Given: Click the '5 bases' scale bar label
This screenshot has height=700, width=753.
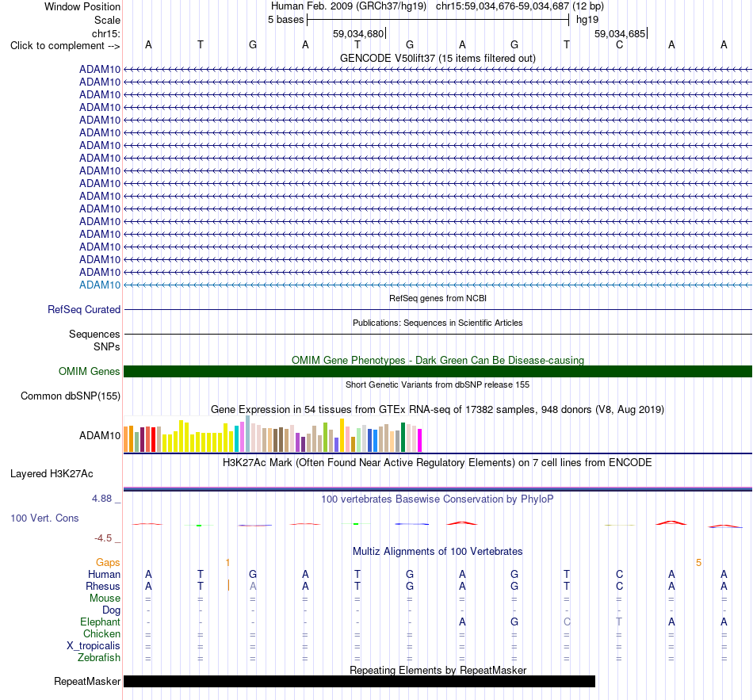Looking at the screenshot, I should (285, 20).
